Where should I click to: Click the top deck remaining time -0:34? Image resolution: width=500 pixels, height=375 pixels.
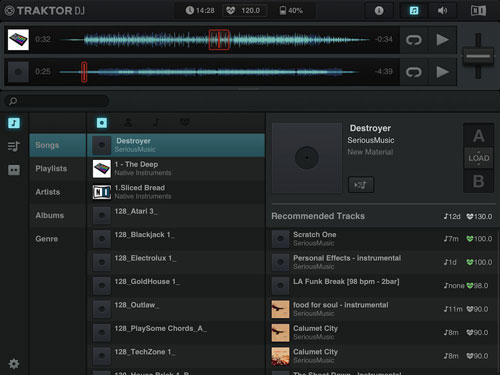(x=383, y=39)
